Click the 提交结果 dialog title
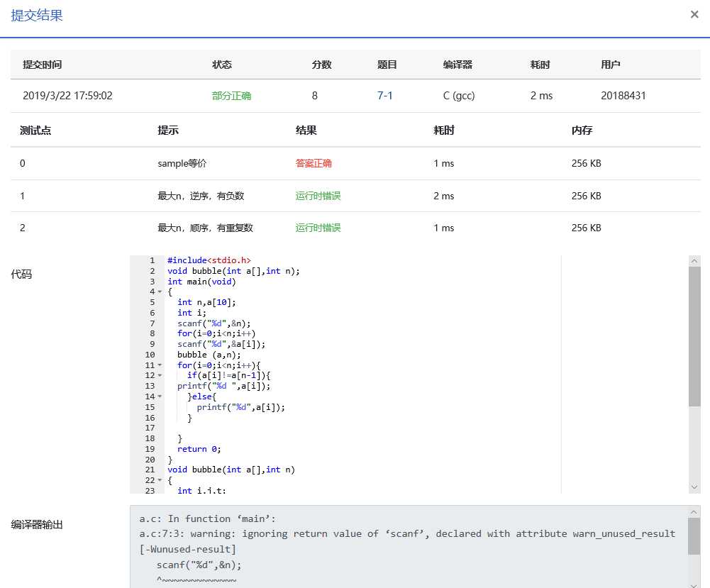This screenshot has width=710, height=588. click(37, 16)
